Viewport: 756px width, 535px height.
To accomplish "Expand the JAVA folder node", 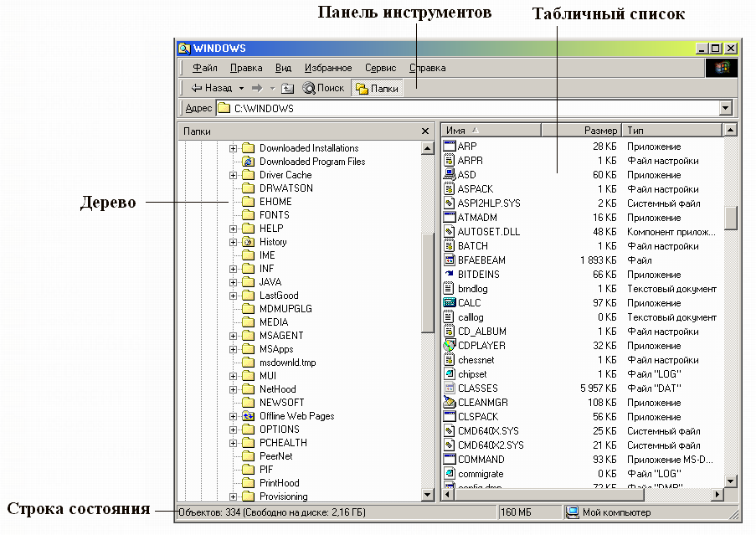I will coord(234,282).
